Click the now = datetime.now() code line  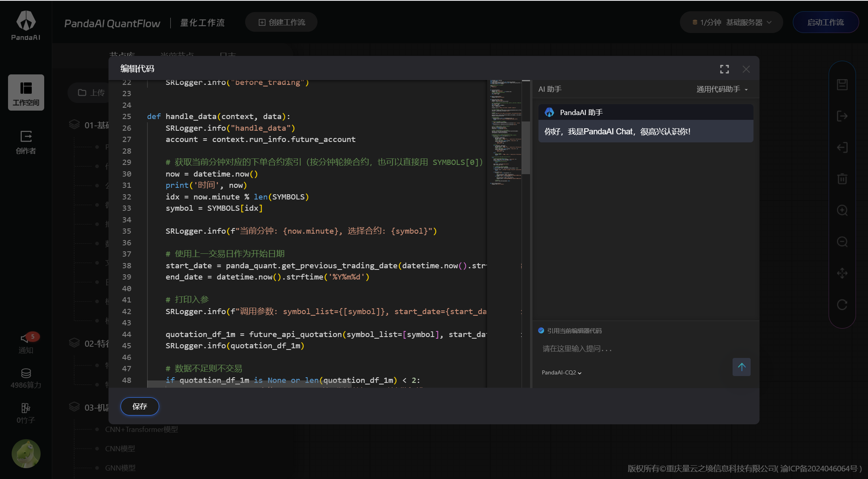click(212, 174)
